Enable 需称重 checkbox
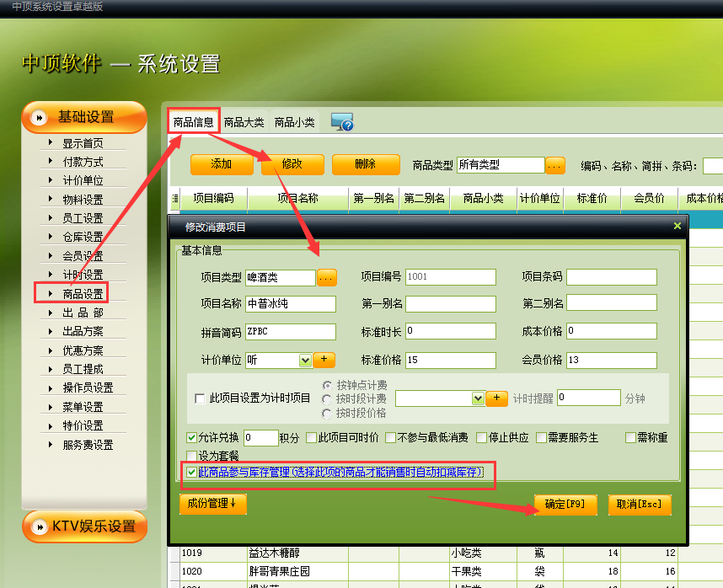 (x=630, y=437)
